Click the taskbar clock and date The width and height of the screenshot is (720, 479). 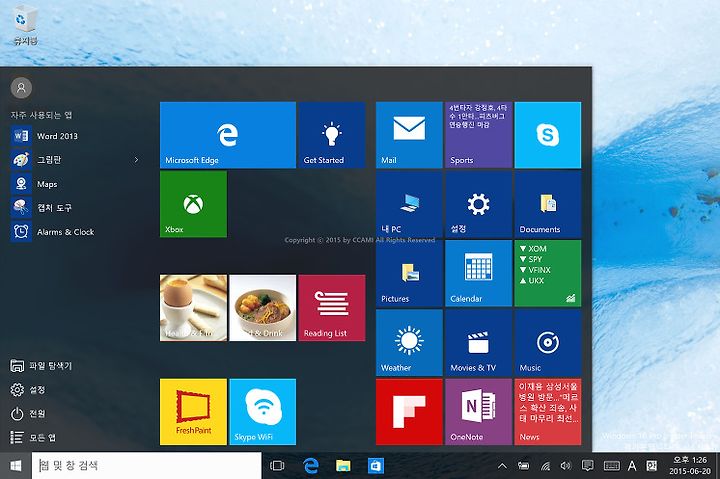point(690,466)
